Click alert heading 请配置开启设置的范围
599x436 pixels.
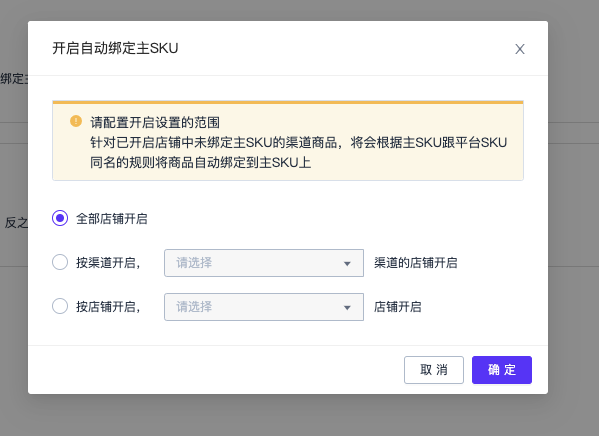click(x=155, y=122)
